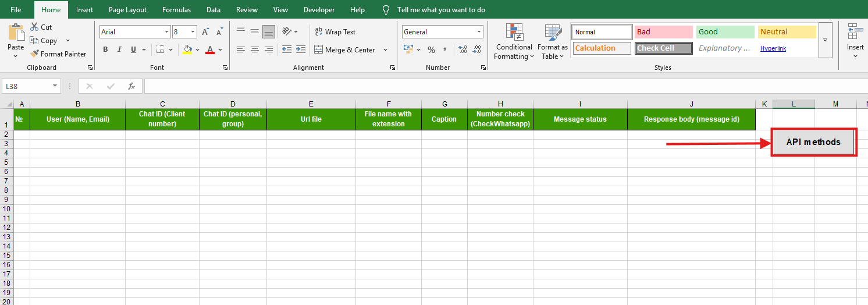Image resolution: width=868 pixels, height=305 pixels.
Task: Toggle Italic formatting
Action: click(x=120, y=49)
